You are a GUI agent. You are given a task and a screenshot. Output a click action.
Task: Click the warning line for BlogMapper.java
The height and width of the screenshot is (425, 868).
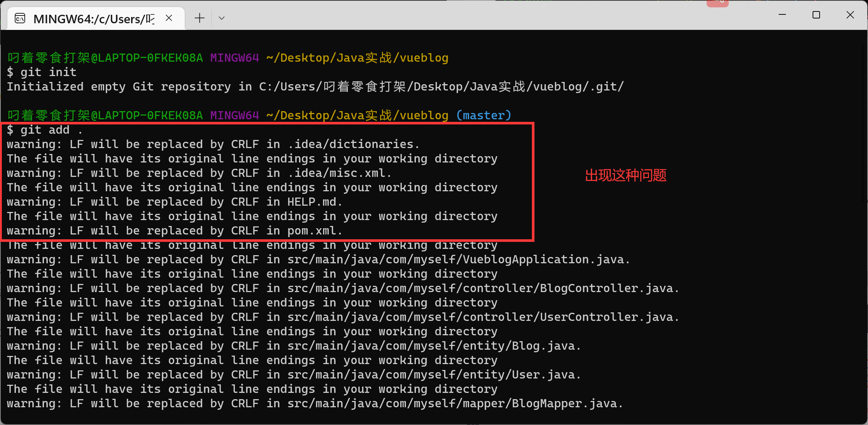pos(315,403)
